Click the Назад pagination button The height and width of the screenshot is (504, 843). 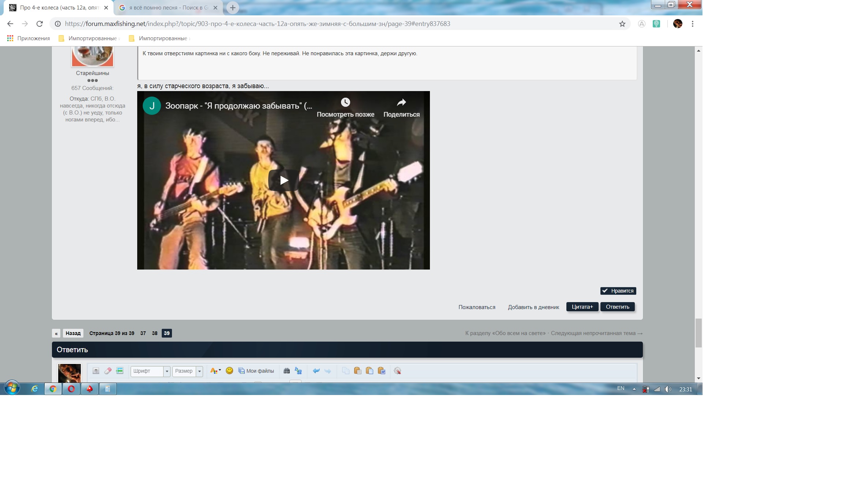73,333
